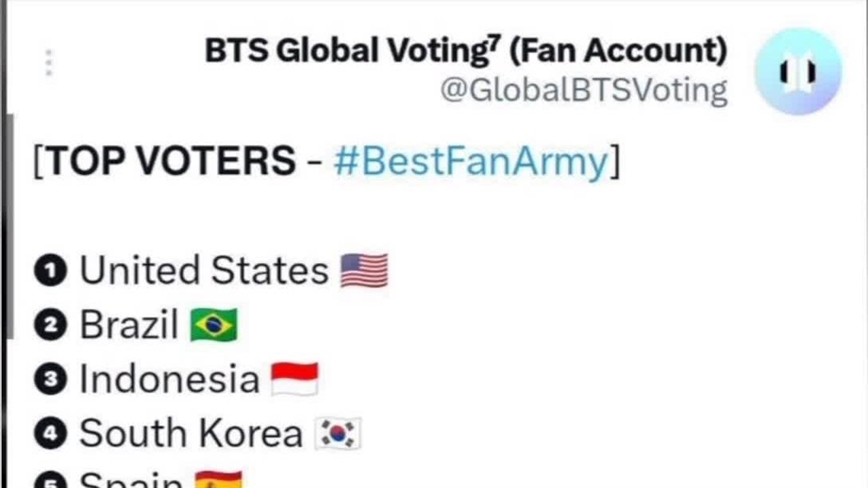This screenshot has height=488, width=868.
Task: Click the South Korea flag emoji
Action: 338,434
